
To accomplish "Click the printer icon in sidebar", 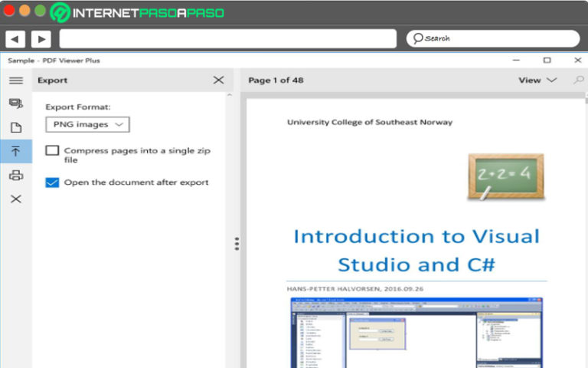I will point(15,176).
